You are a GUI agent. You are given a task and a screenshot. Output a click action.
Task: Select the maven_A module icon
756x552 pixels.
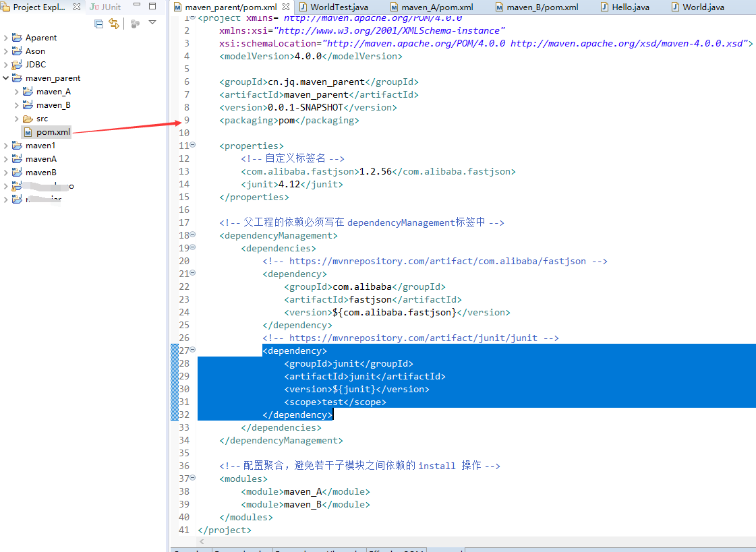click(28, 91)
